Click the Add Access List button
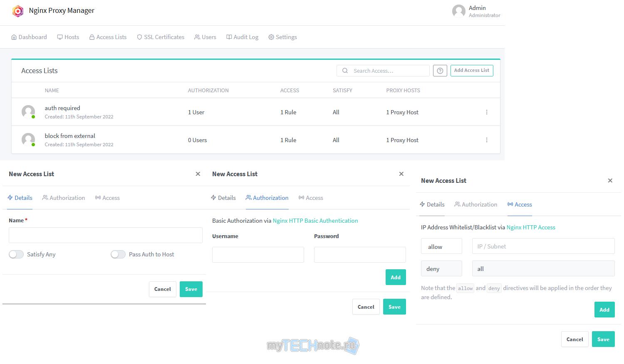This screenshot has height=364, width=624. click(472, 71)
